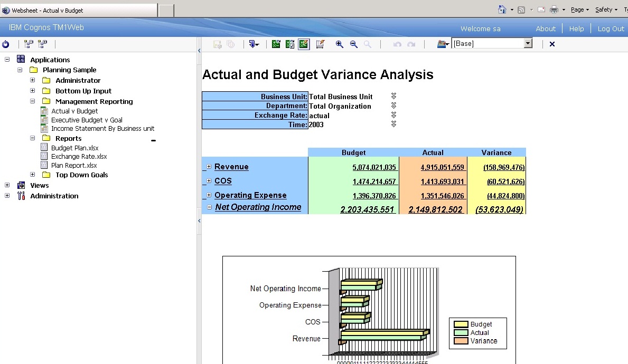The image size is (628, 364).
Task: Click the Variance legend color swatch
Action: coord(461,341)
